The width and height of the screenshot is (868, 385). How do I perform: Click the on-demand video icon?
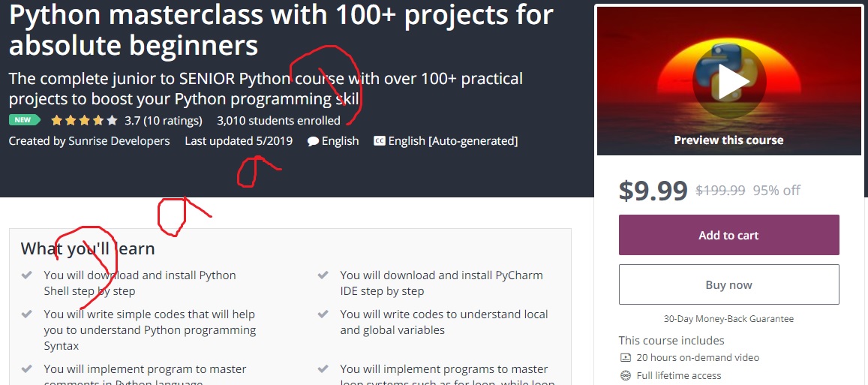[626, 357]
